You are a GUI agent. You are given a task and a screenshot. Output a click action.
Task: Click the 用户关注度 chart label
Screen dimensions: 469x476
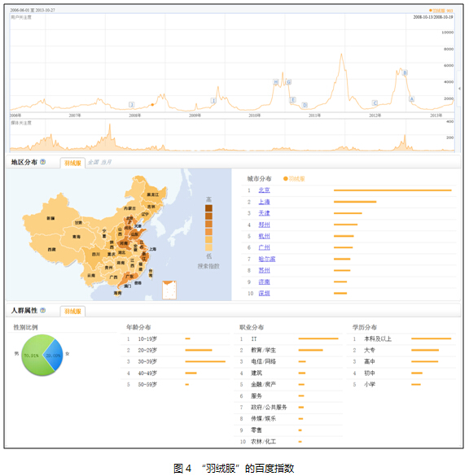(21, 17)
